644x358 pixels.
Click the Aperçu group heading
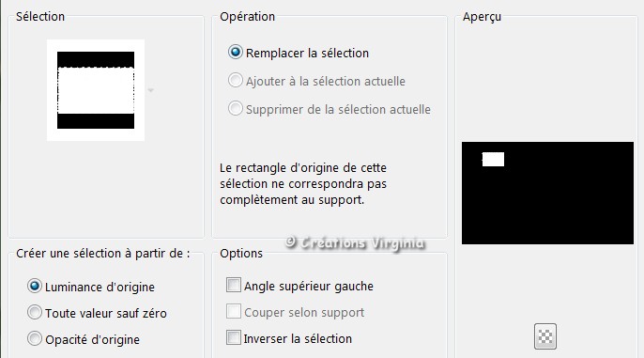tap(482, 17)
